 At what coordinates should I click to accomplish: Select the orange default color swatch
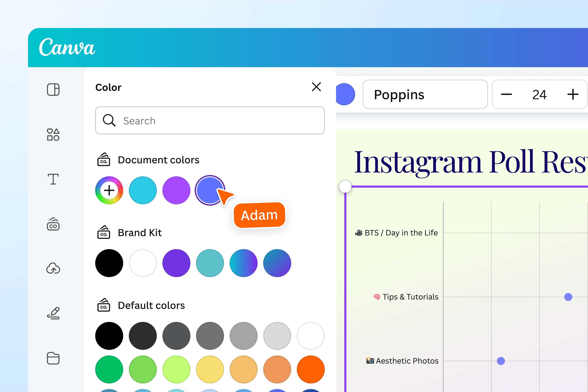(x=311, y=370)
